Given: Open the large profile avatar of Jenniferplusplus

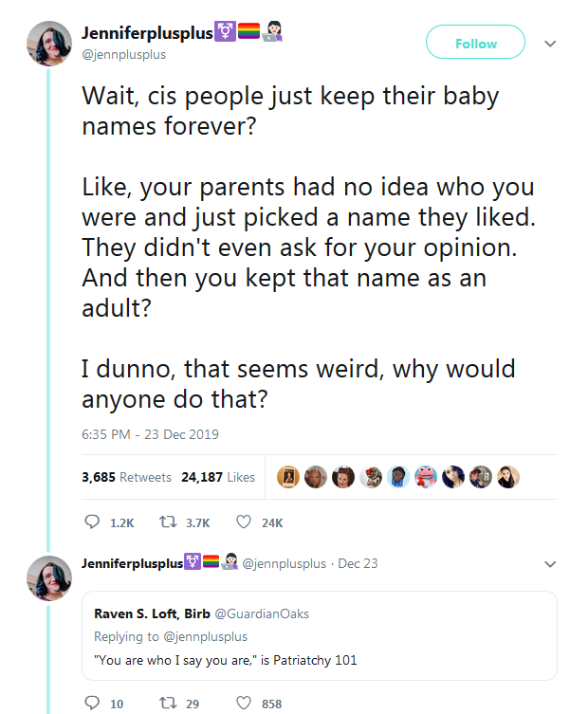Looking at the screenshot, I should 49,44.
